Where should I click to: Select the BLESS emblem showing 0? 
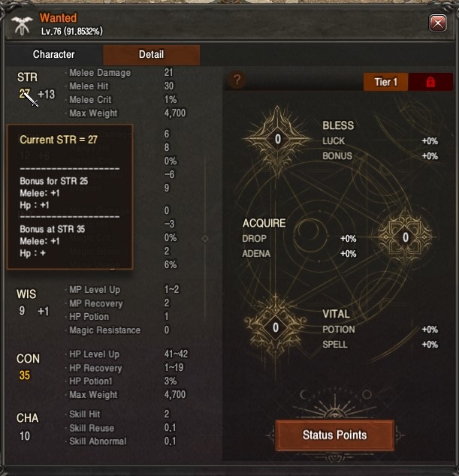click(x=278, y=140)
